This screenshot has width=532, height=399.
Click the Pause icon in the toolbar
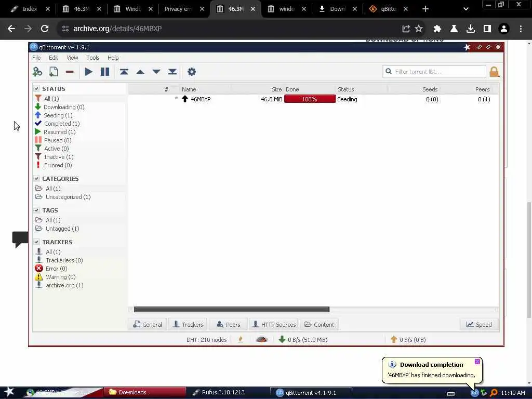[x=105, y=72]
